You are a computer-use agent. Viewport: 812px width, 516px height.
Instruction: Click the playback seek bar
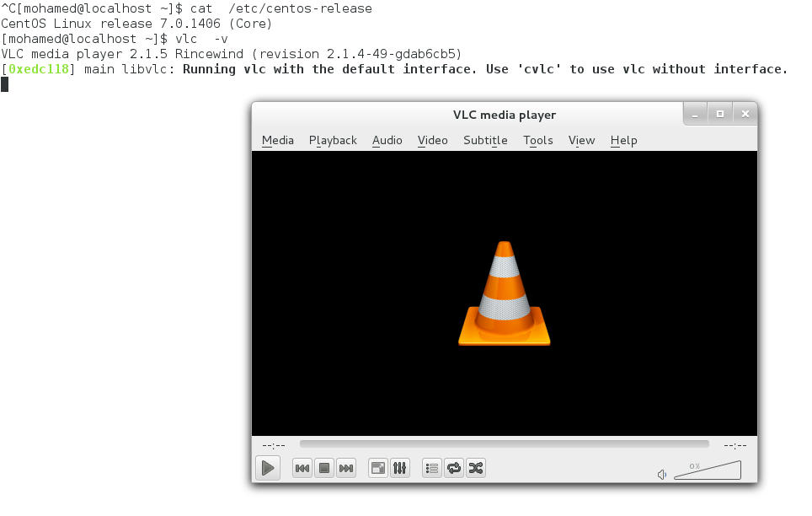tap(504, 444)
